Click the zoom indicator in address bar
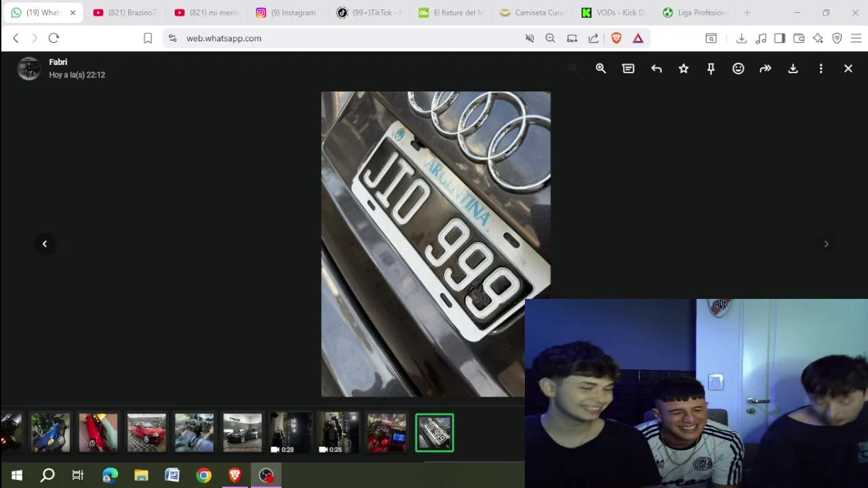This screenshot has height=488, width=868. (x=551, y=39)
